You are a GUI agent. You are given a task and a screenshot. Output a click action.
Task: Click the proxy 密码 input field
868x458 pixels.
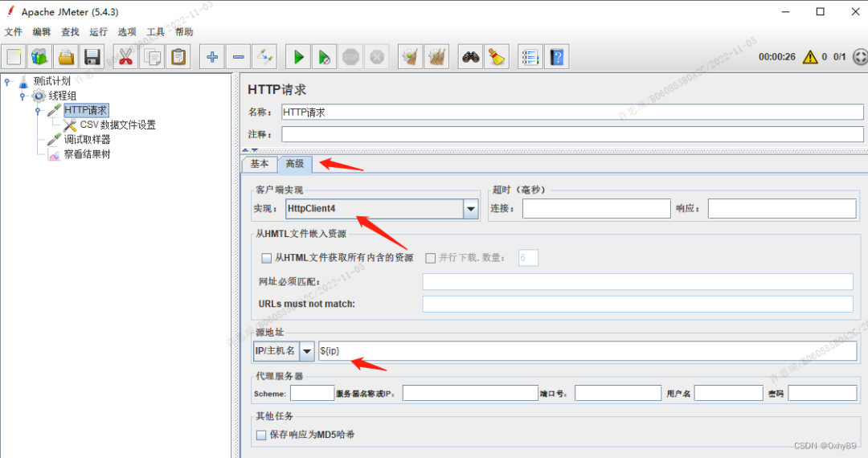click(822, 393)
